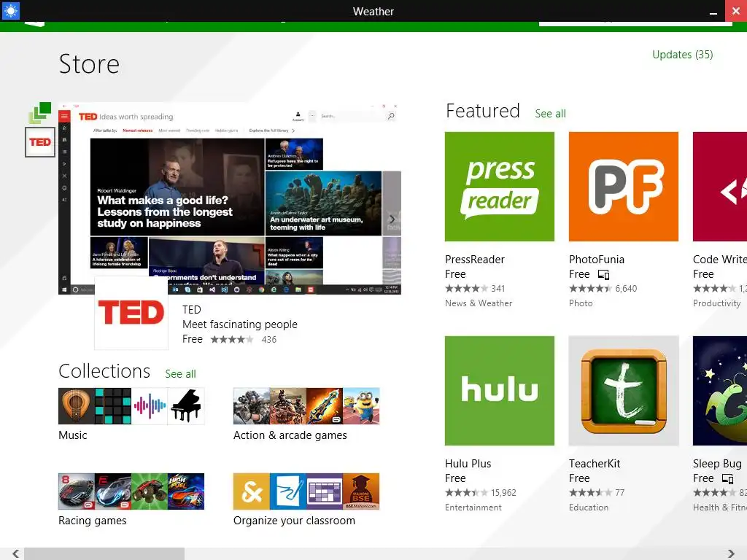The height and width of the screenshot is (560, 747).
Task: Open the guitar app icon in Music collection
Action: click(76, 406)
